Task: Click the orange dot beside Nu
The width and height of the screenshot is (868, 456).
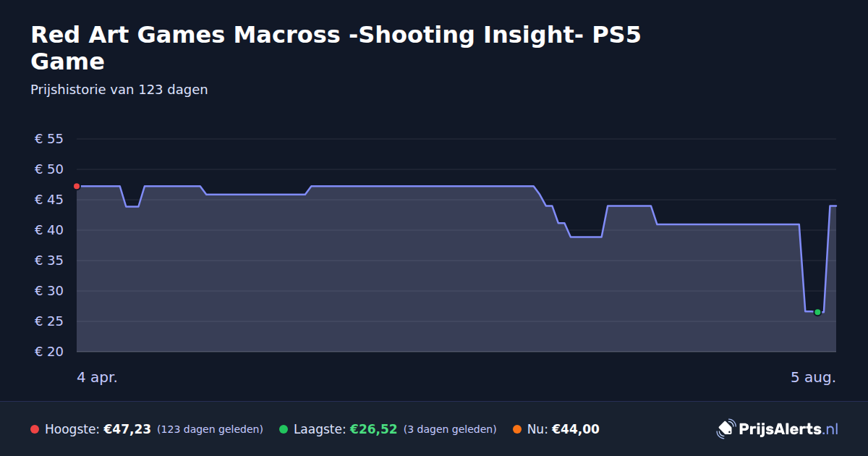Action: coord(517,429)
